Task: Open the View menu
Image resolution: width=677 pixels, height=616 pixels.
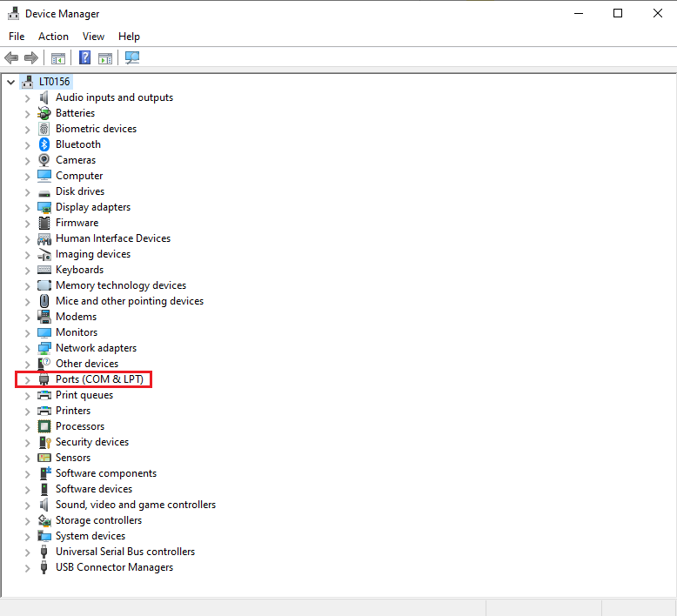Action: tap(93, 37)
